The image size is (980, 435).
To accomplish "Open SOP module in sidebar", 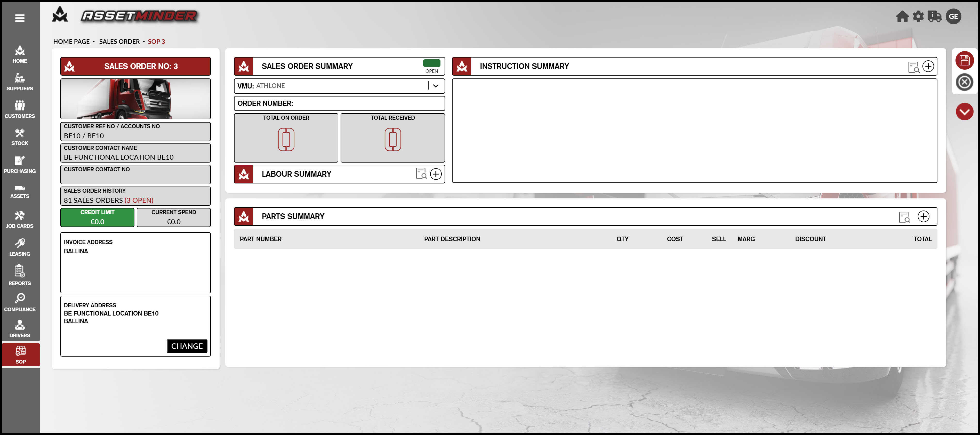I will [x=21, y=355].
